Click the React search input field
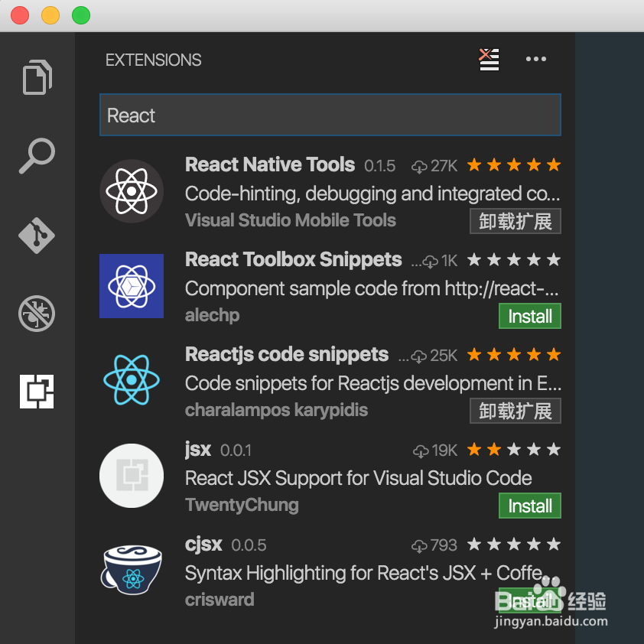Screen dimensions: 644x644 [330, 115]
